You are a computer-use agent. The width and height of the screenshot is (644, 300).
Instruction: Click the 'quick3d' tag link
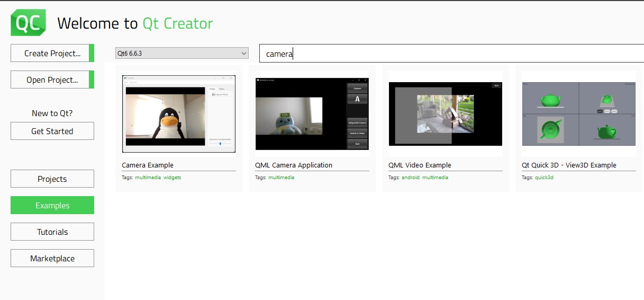tap(544, 178)
